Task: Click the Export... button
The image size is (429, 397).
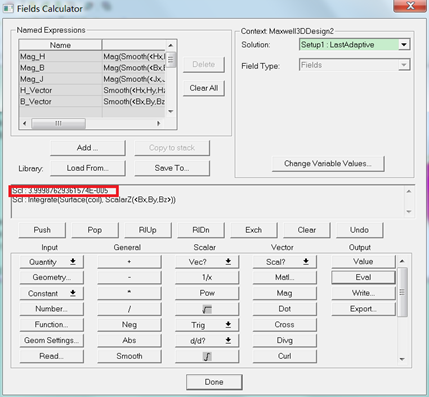Action: pos(363,309)
